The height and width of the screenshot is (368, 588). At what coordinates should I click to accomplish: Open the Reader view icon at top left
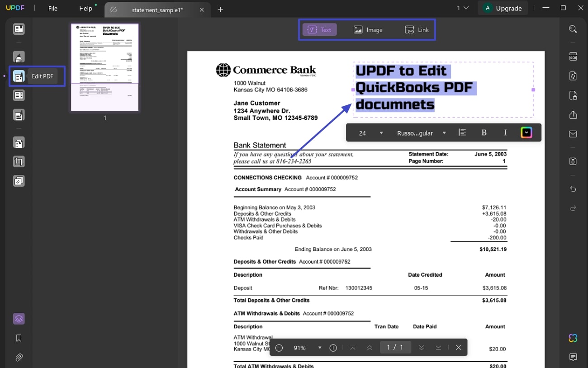19,28
